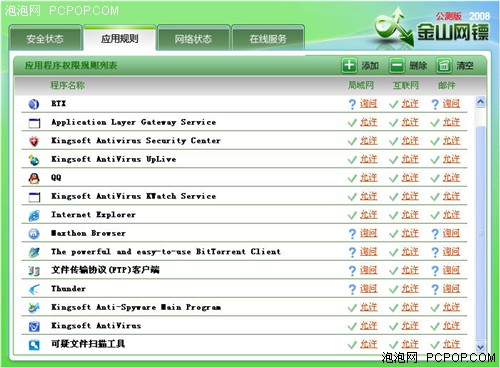
Task: Change UpLive 局域网 允许 setting
Action: (x=368, y=159)
